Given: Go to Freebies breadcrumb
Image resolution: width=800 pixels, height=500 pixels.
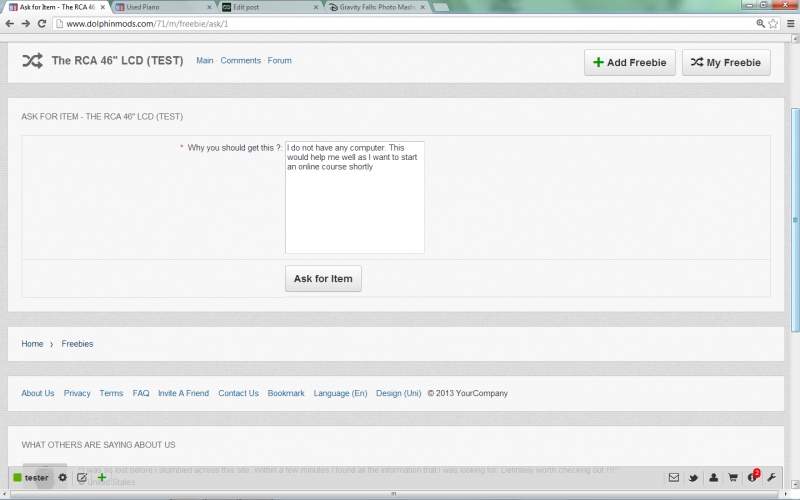Looking at the screenshot, I should click(x=77, y=344).
